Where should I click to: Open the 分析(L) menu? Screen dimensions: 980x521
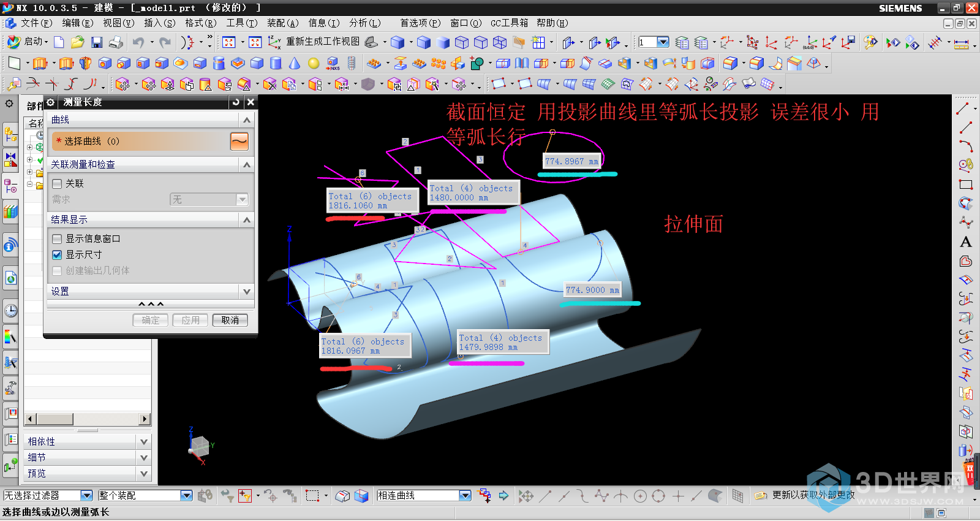point(365,23)
